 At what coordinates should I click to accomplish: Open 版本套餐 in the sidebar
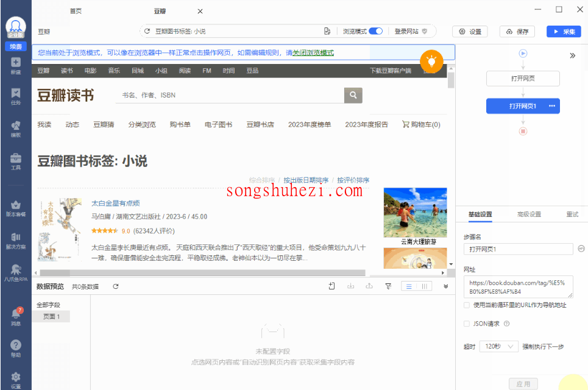pos(16,208)
